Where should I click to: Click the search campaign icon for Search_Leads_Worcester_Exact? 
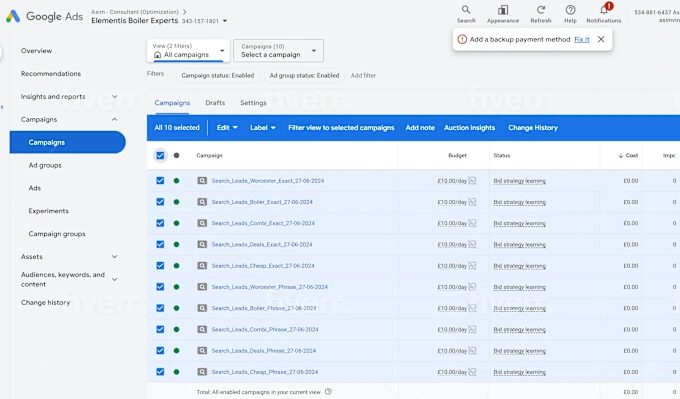[202, 180]
